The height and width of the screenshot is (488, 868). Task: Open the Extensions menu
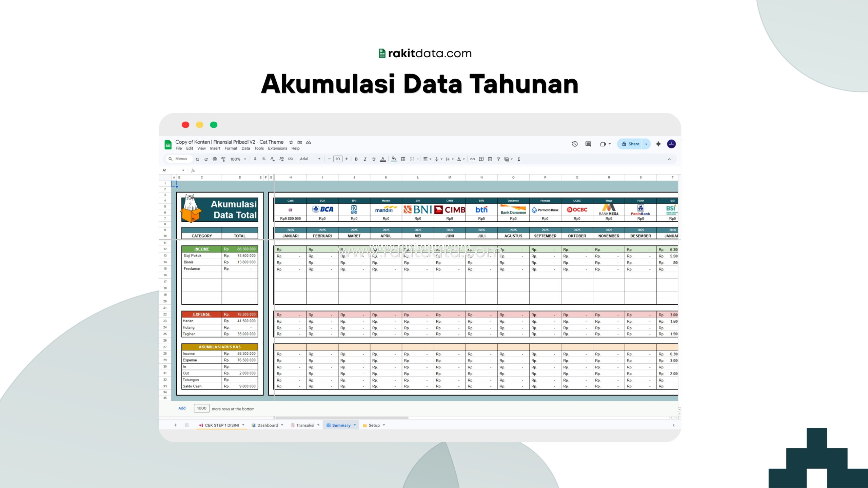(277, 148)
